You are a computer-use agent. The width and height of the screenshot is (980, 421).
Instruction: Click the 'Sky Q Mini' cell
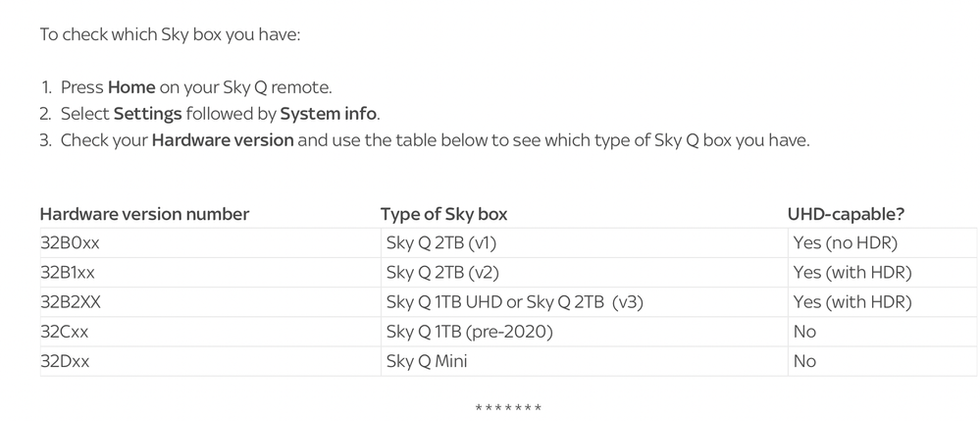coord(427,361)
